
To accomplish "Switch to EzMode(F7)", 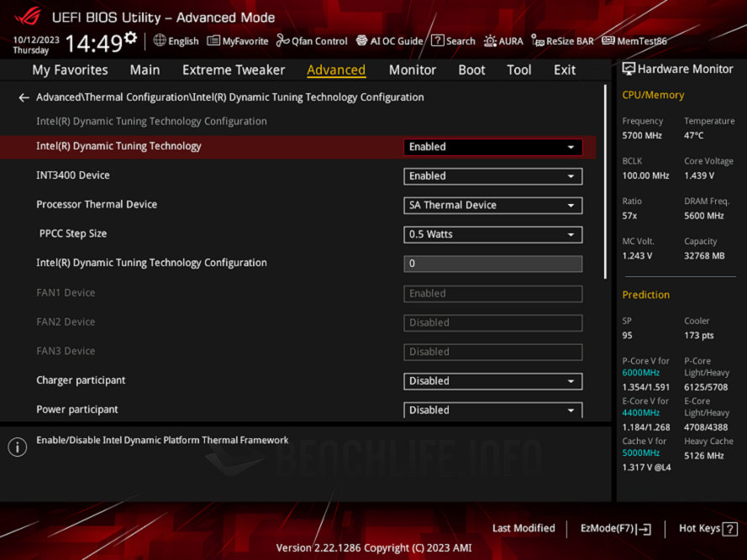I will click(x=615, y=528).
